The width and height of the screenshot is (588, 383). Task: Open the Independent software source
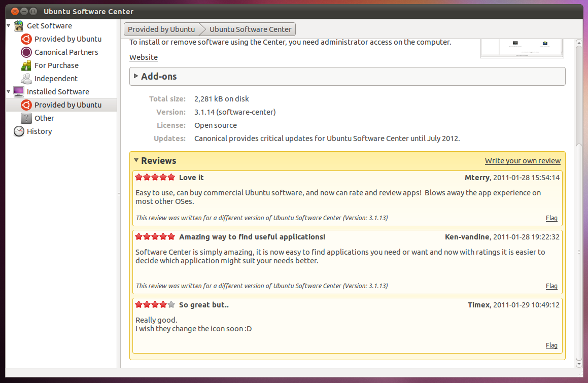pos(56,79)
